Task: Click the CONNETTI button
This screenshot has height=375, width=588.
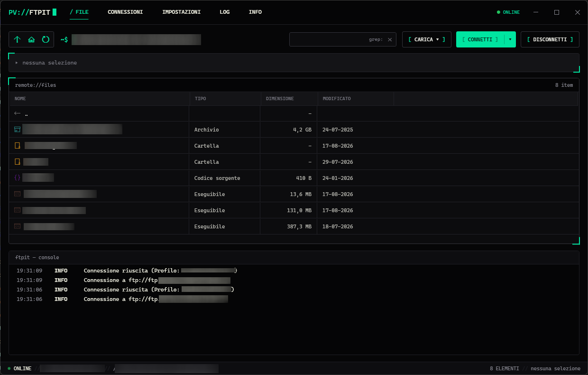Action: (x=480, y=39)
